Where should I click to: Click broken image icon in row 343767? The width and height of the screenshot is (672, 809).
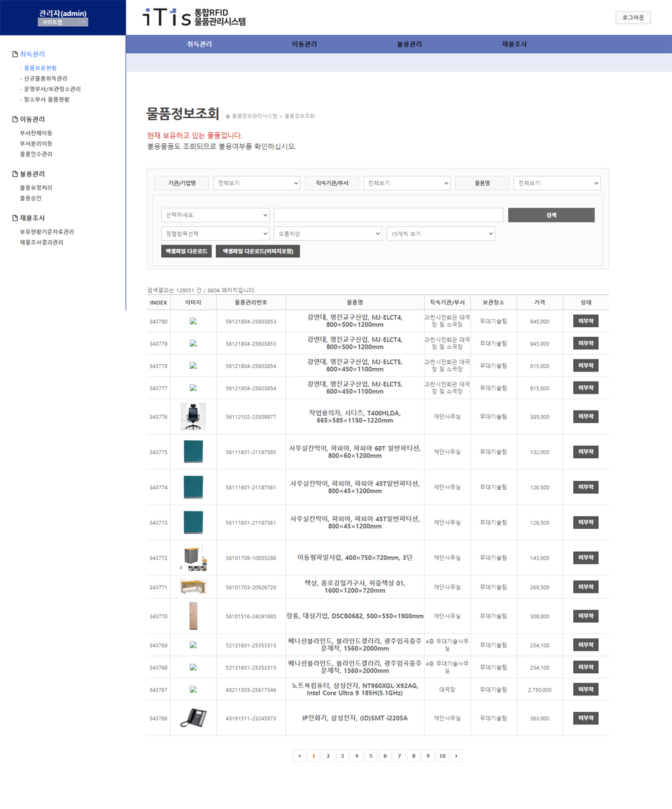tap(193, 689)
